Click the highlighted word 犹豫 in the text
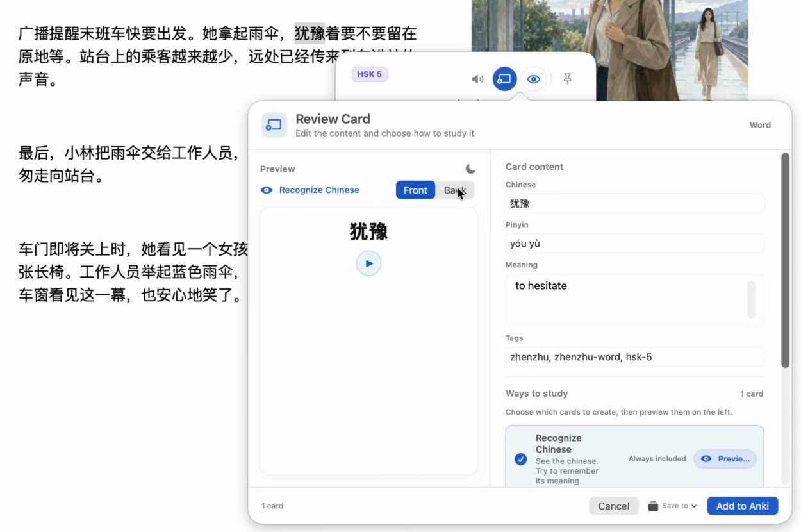The image size is (801, 532). point(310,33)
